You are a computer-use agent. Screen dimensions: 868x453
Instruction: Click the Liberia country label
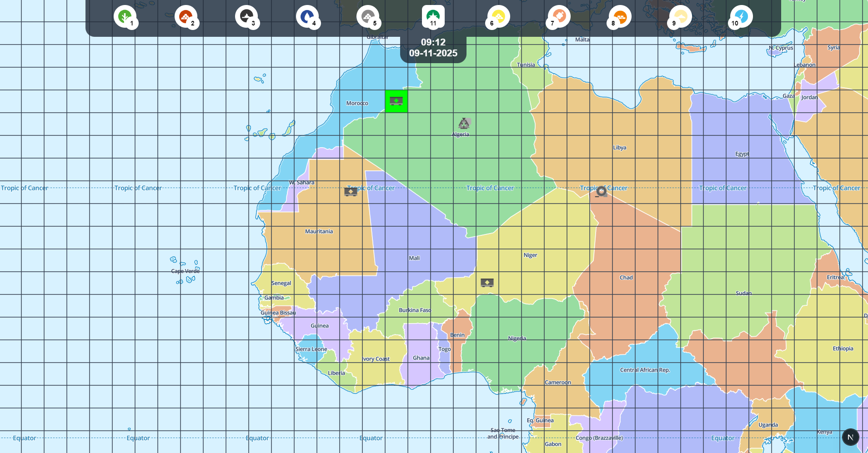click(336, 373)
